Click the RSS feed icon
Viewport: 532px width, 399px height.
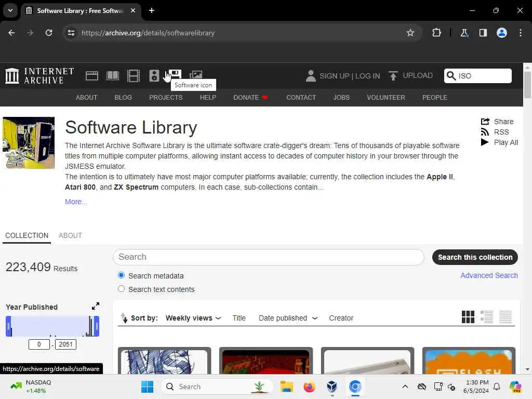[x=485, y=132]
